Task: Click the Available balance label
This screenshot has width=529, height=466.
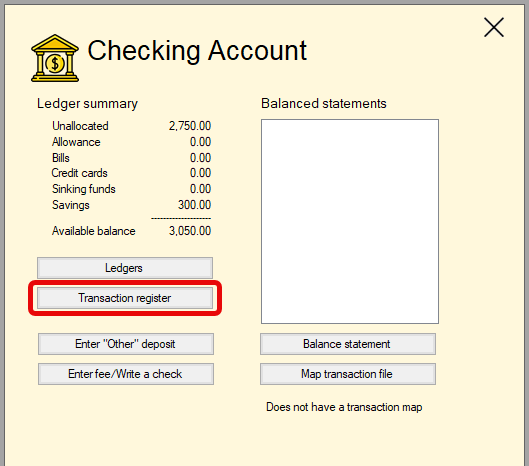Action: coord(93,231)
